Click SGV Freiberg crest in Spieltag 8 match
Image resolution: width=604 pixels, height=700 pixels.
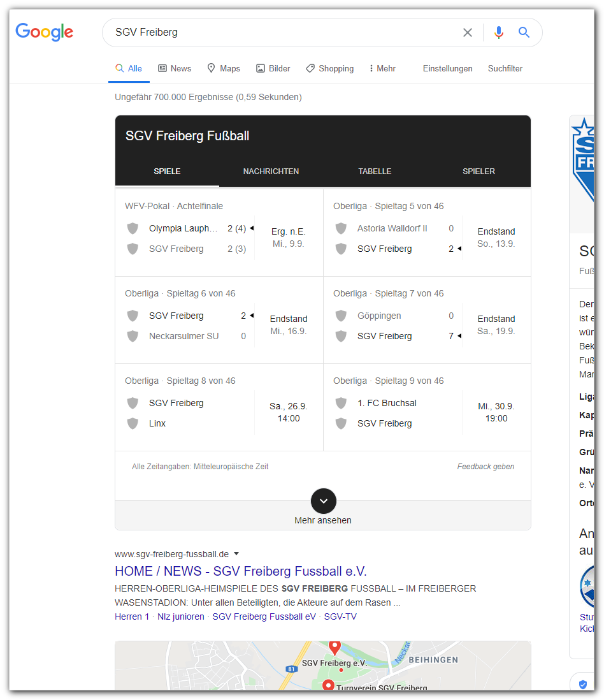133,403
